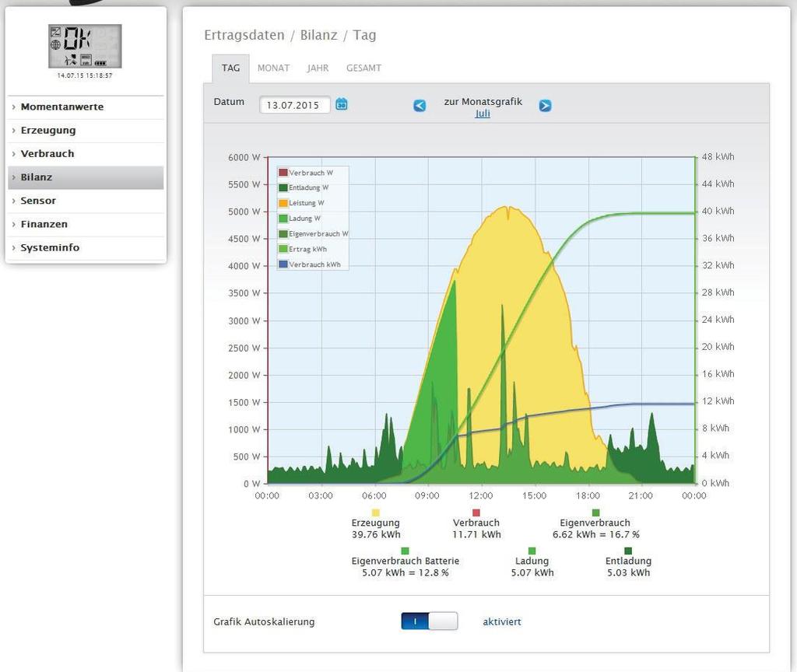Click the green Eigenverbrauch 6.62 kWh swatch
The height and width of the screenshot is (672, 797).
[595, 513]
